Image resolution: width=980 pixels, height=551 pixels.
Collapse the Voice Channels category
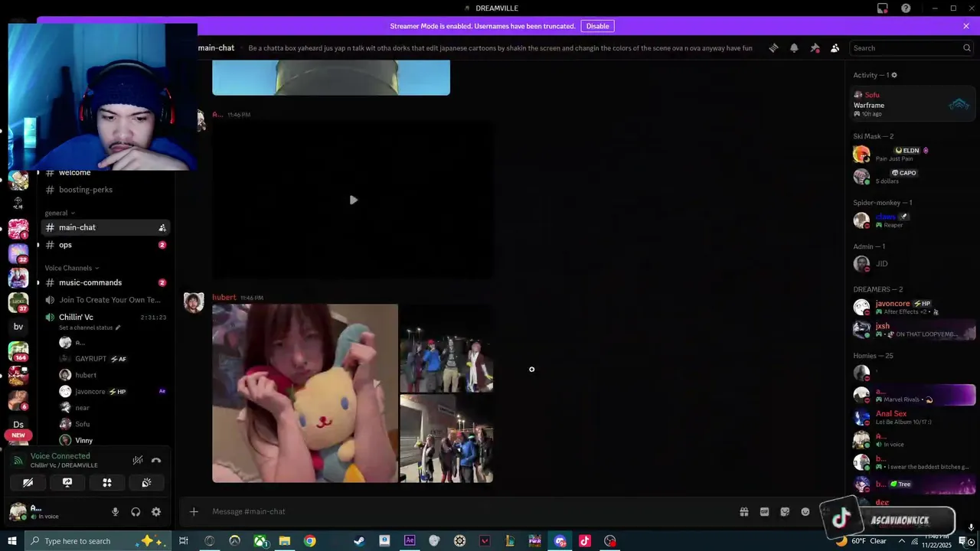click(72, 268)
